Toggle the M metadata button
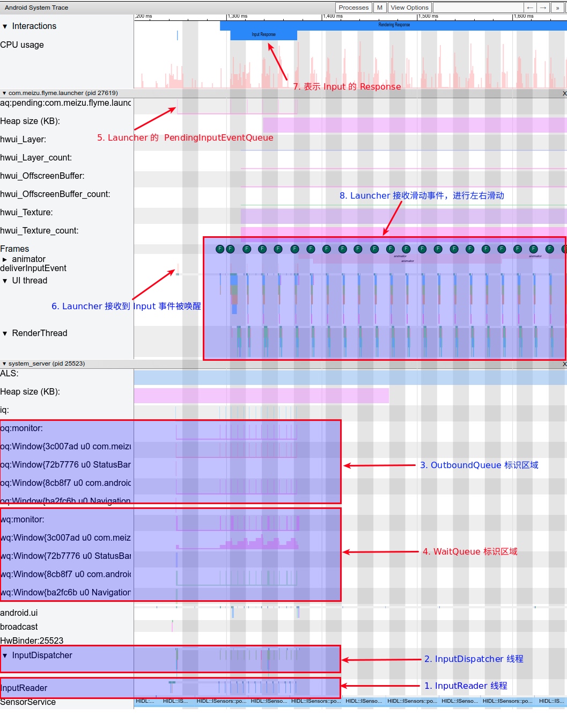The image size is (567, 728). pos(380,8)
